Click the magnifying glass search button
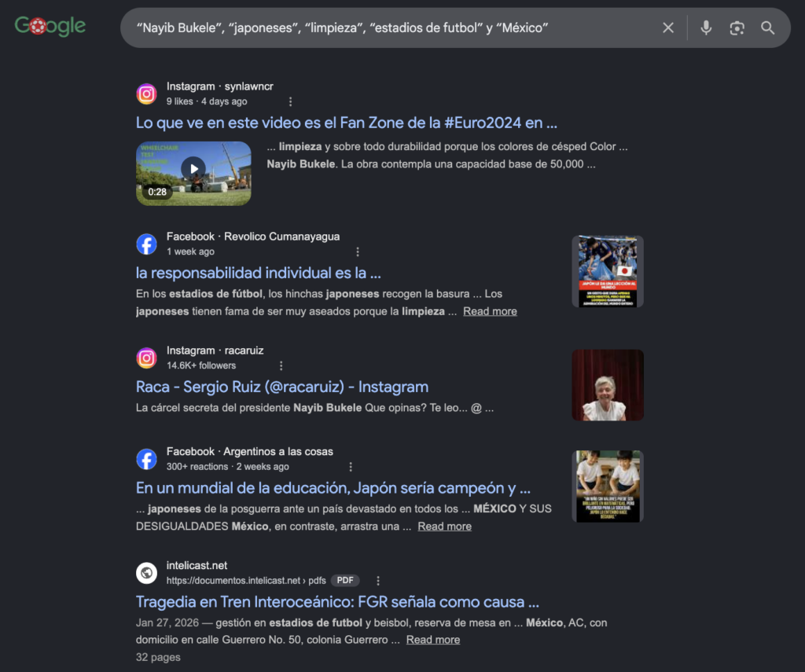The image size is (805, 672). pos(767,28)
